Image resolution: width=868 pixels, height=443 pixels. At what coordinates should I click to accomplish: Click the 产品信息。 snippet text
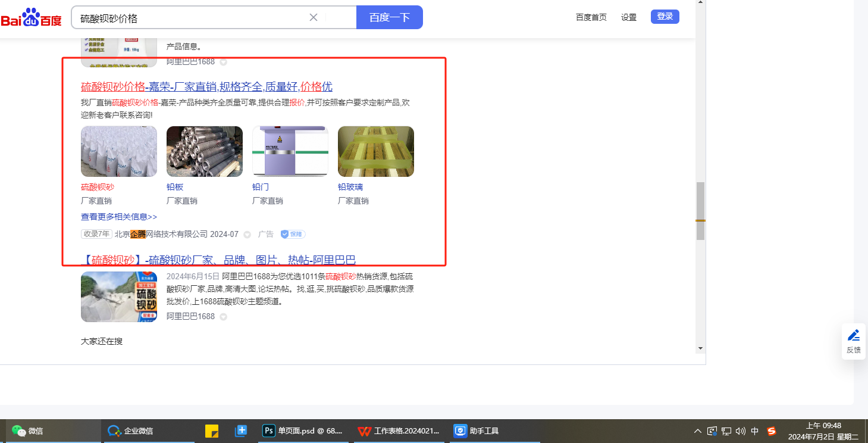[x=184, y=46]
